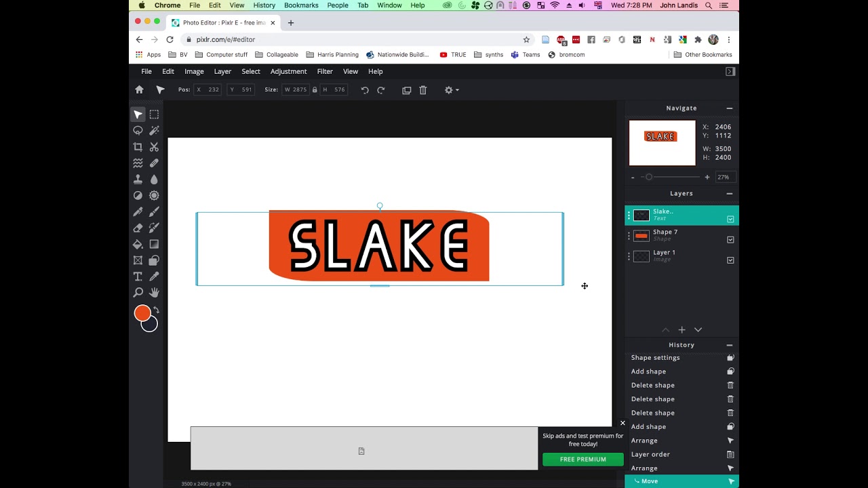868x488 pixels.
Task: Select the Eraser tool
Action: tap(138, 228)
